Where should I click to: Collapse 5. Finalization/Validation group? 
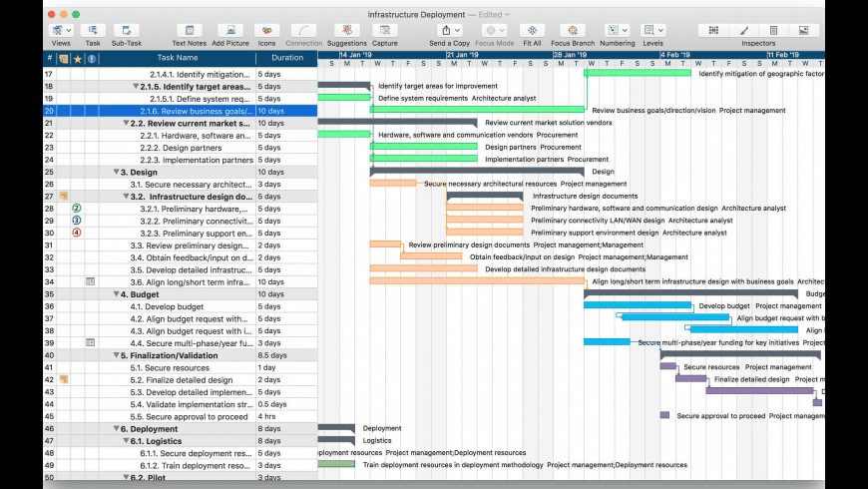click(117, 355)
